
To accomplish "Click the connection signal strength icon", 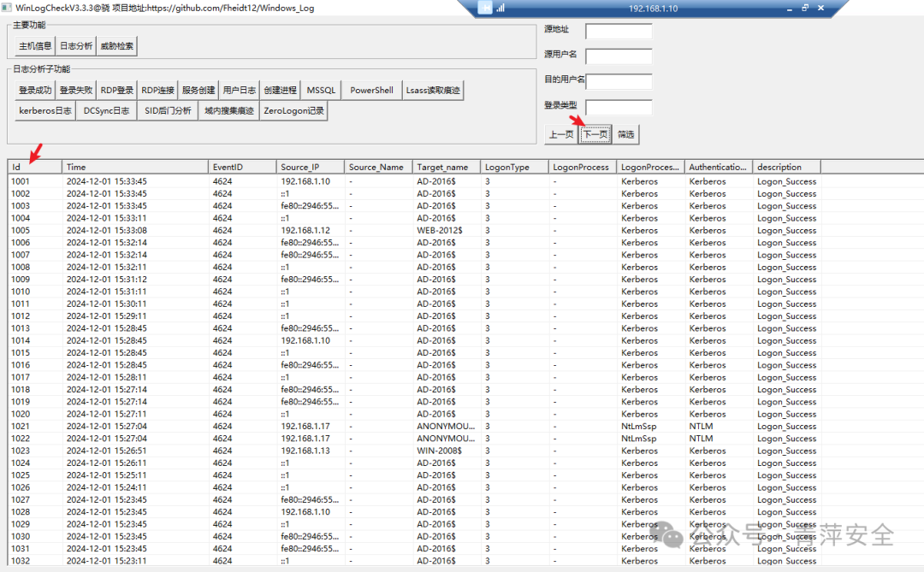I will click(500, 9).
